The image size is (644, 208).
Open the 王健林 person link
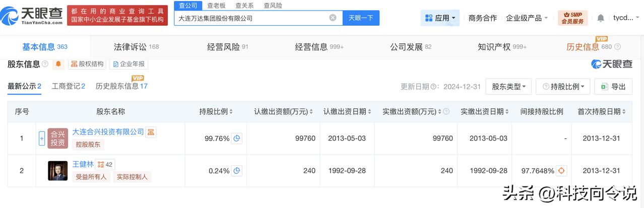83,164
